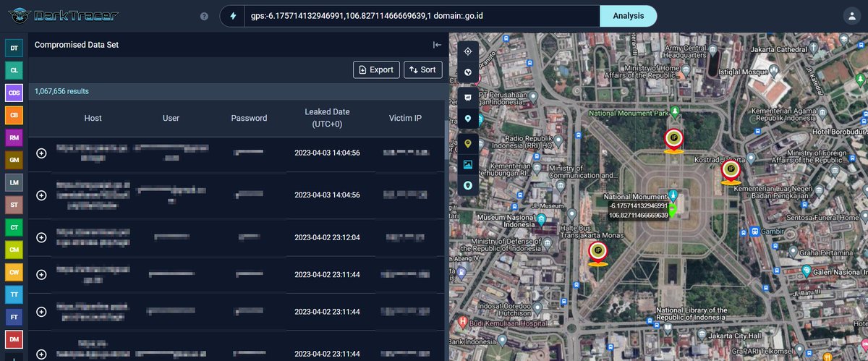868x361 pixels.
Task: Toggle yellow location pin markers
Action: coord(468,144)
